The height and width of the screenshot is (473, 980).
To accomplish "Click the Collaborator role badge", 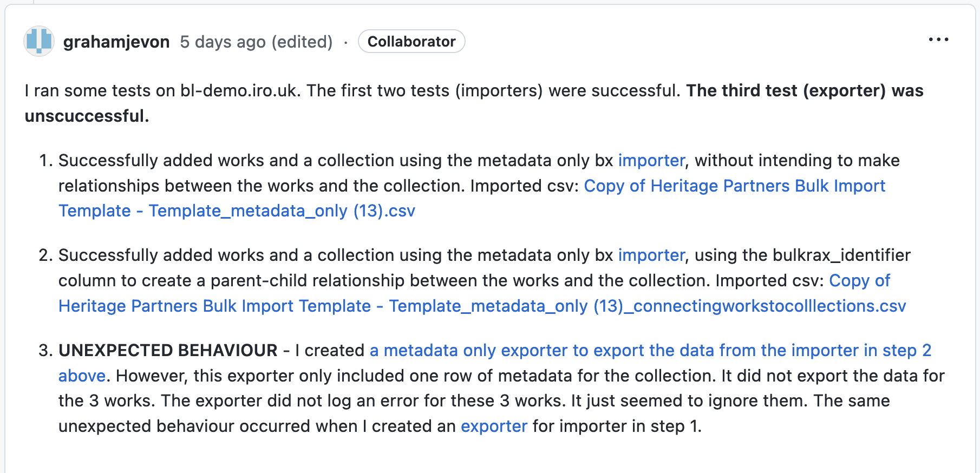I will (x=411, y=41).
